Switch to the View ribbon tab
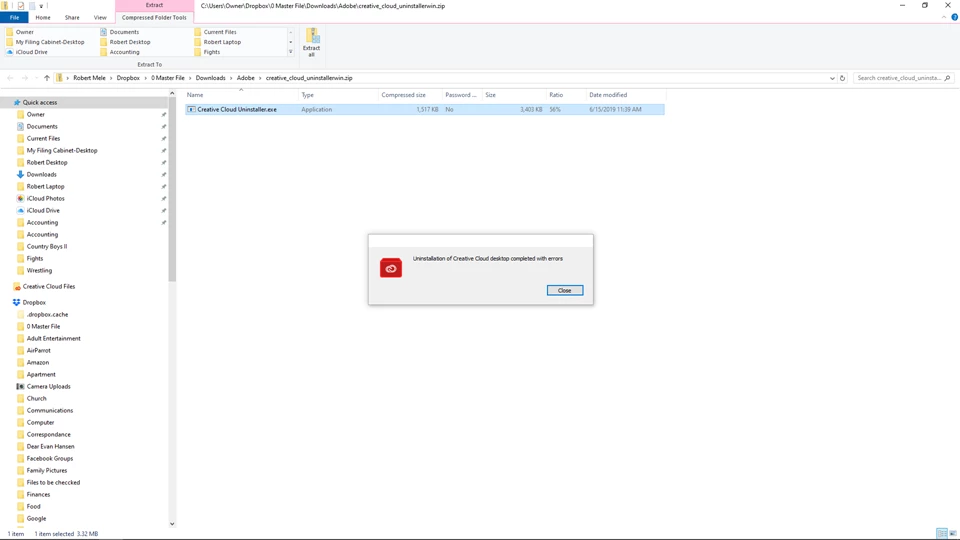 [x=100, y=18]
